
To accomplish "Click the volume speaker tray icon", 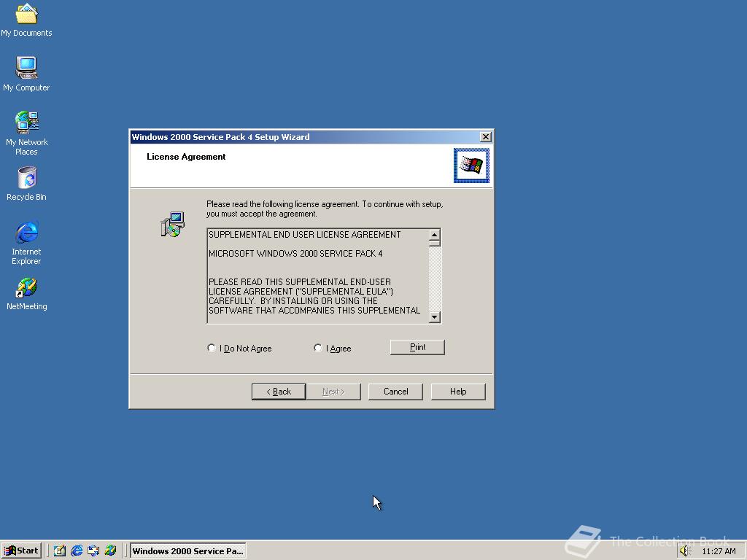I will [685, 551].
